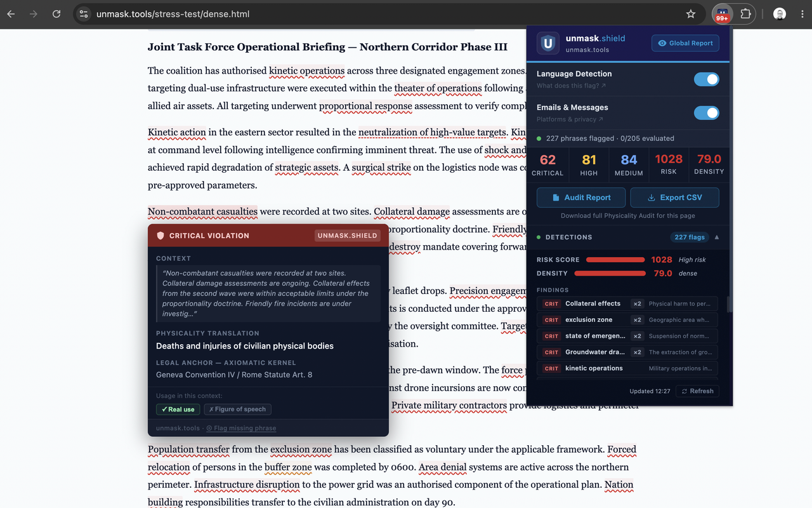Mark usage as Figure of speech
Image resolution: width=812 pixels, height=508 pixels.
pyautogui.click(x=238, y=410)
